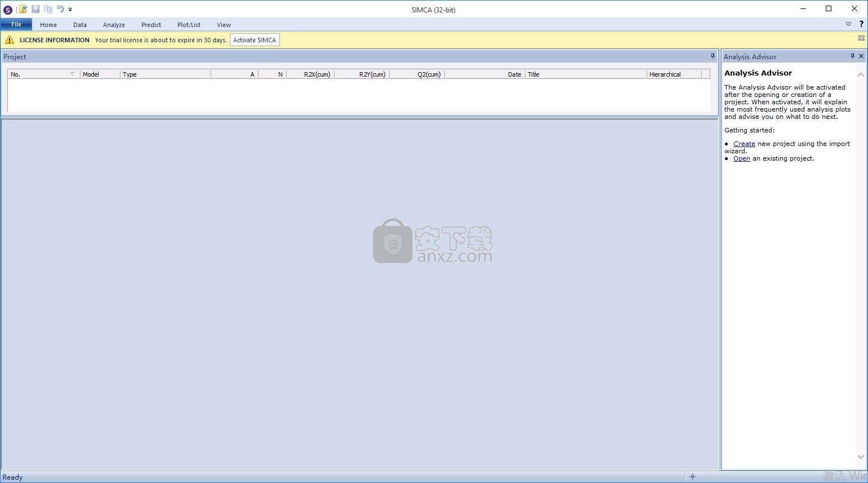Switch to the Analyze ribbon tab
This screenshot has width=868, height=483.
point(114,25)
